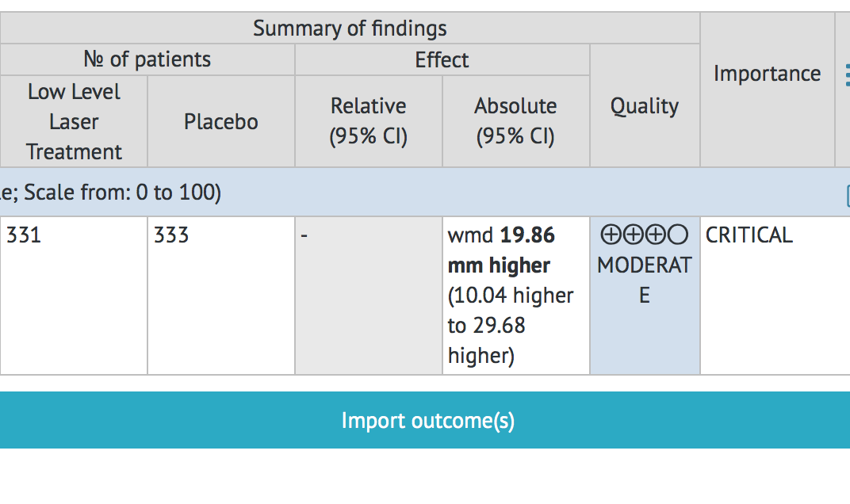Click the Importance column header
Image resolution: width=850 pixels, height=504 pixels.
click(767, 74)
